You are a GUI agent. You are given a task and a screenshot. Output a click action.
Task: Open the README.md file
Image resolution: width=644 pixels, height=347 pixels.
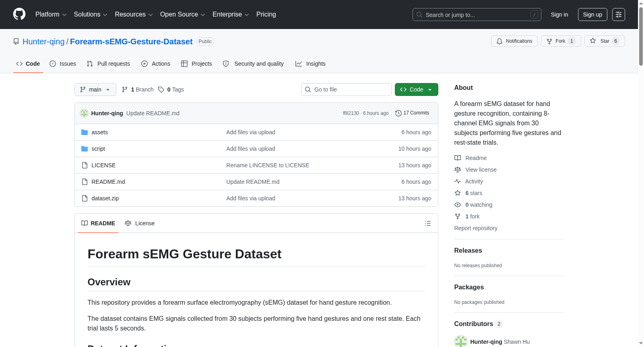click(108, 182)
